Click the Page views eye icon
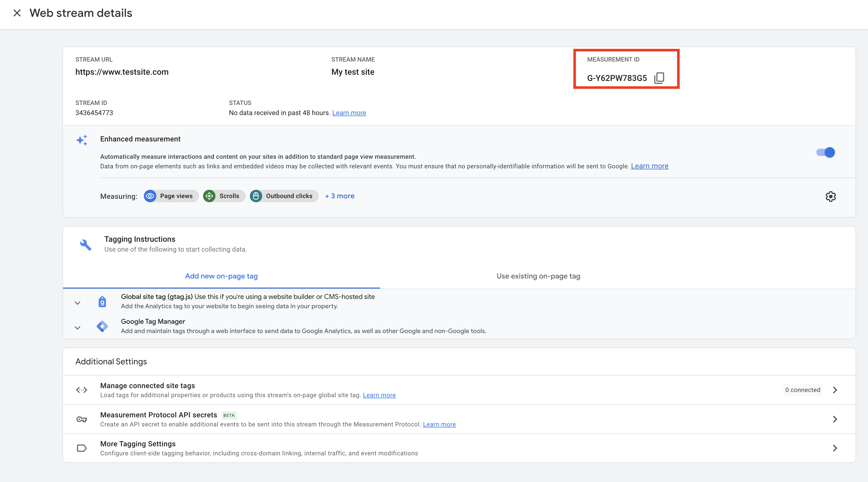This screenshot has width=868, height=482. 150,196
